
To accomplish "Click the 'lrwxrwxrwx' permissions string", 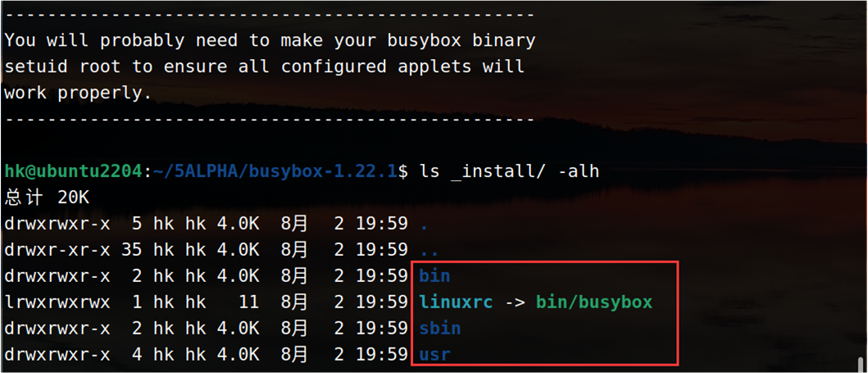I will [56, 302].
